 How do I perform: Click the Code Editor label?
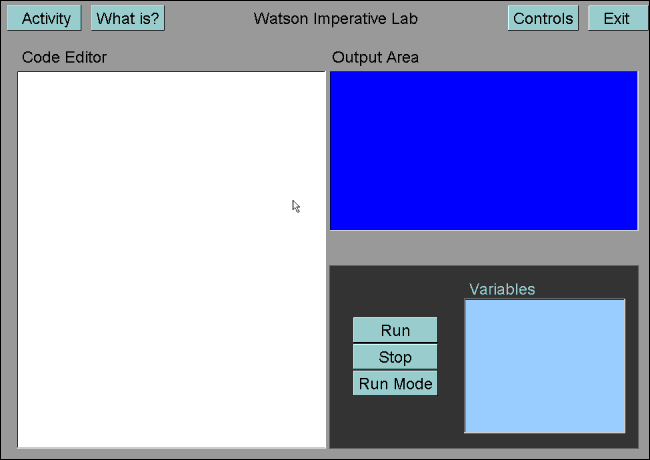[x=64, y=57]
